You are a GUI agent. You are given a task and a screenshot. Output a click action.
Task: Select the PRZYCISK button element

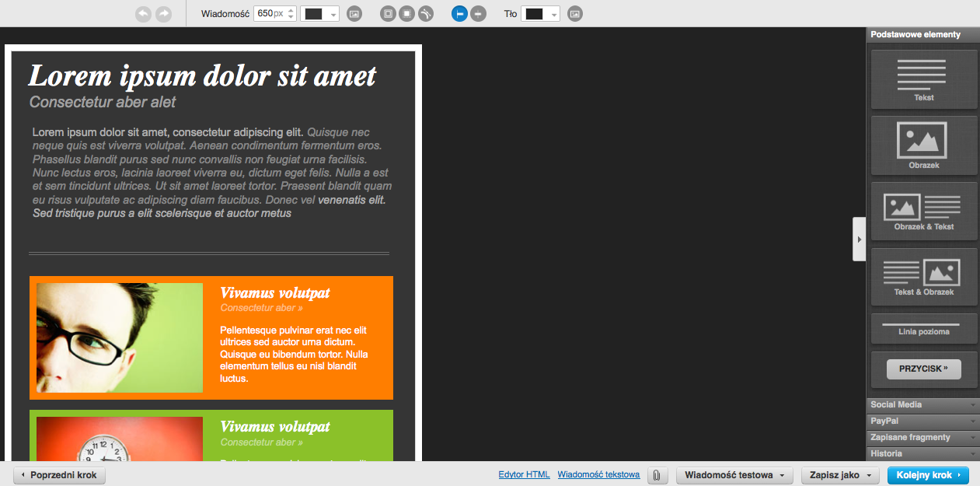tap(924, 369)
